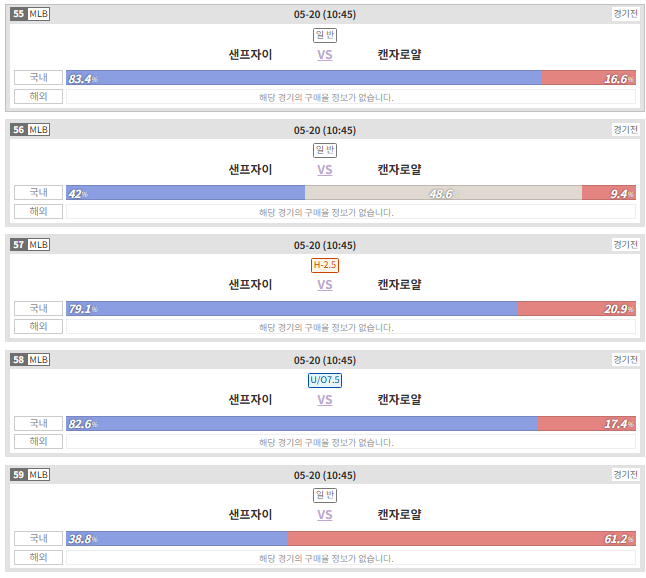Click the 61.2% red bar segment
The image size is (646, 578).
[x=461, y=538]
